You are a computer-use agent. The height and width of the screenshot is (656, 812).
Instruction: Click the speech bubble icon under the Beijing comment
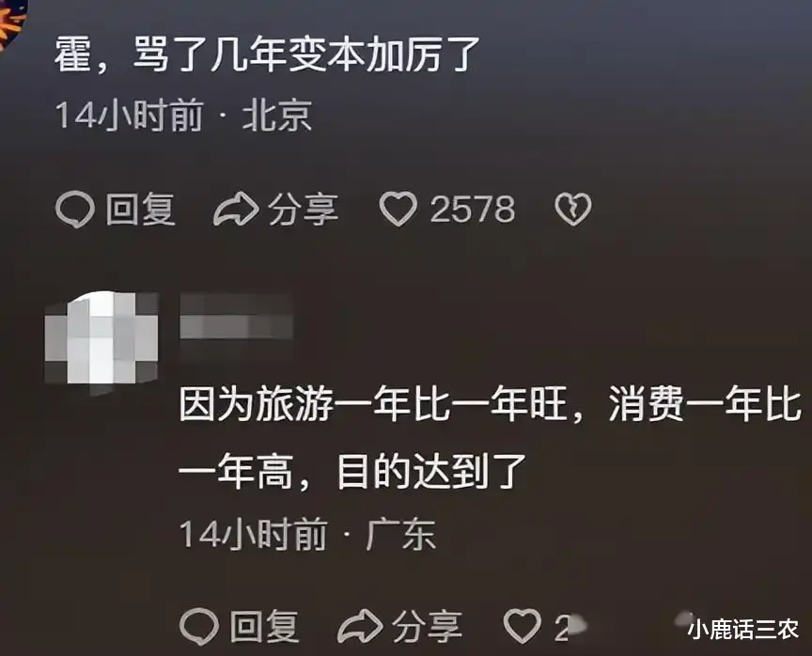[x=75, y=210]
